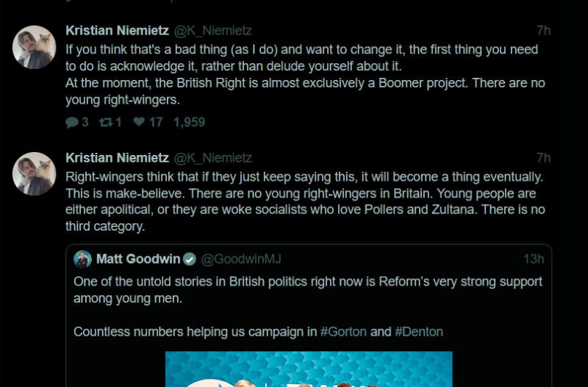
Task: Open the 7h timestamp of the first tweet
Action: 543,30
